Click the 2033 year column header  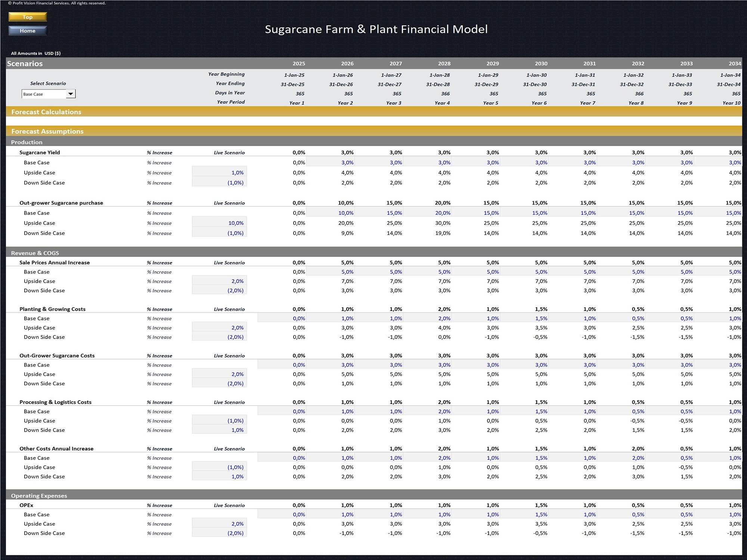pyautogui.click(x=686, y=63)
